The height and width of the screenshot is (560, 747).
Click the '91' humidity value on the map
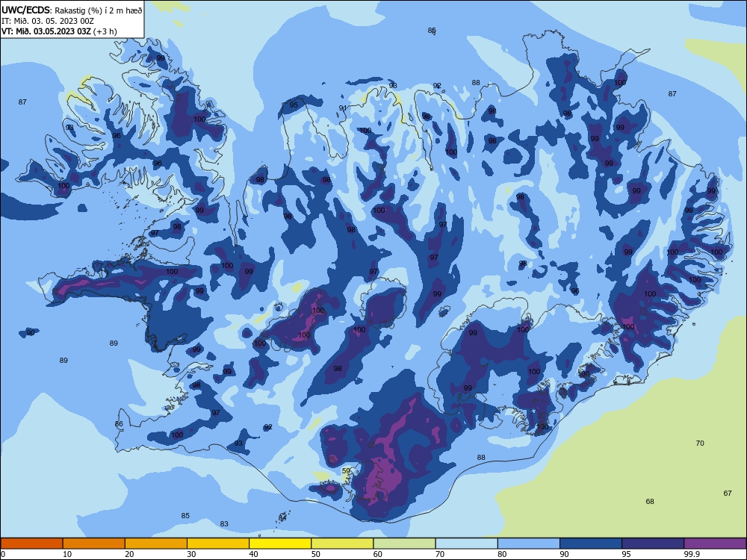click(x=343, y=108)
